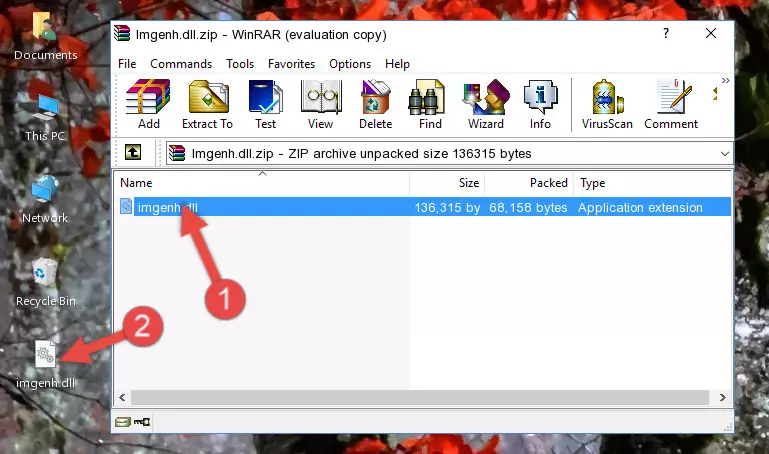Click the 136,315 size cell
Screen dimensions: 769x454
[447, 207]
